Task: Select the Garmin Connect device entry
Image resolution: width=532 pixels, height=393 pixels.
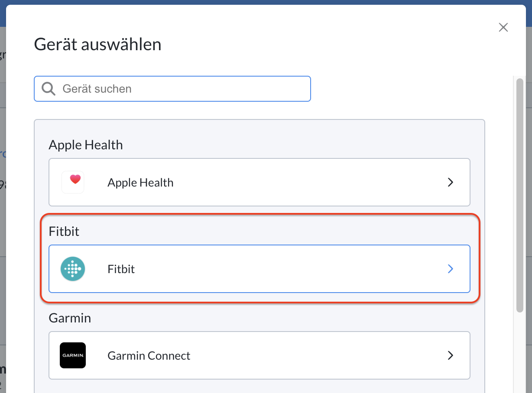Action: 260,355
